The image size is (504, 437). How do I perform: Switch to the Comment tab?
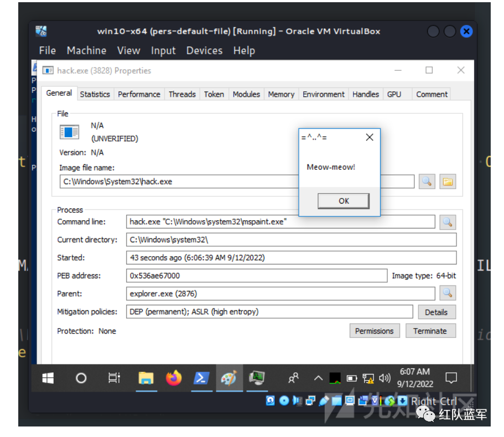coord(432,94)
